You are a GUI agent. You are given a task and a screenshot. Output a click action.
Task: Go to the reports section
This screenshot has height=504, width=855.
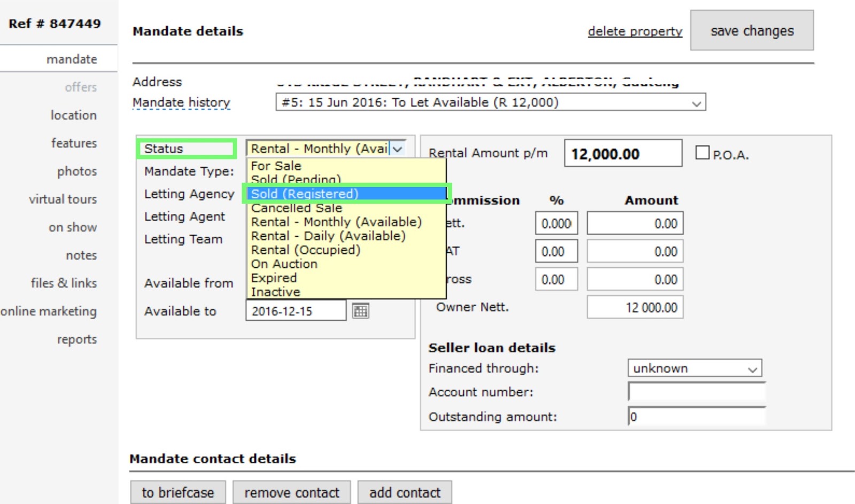click(77, 339)
